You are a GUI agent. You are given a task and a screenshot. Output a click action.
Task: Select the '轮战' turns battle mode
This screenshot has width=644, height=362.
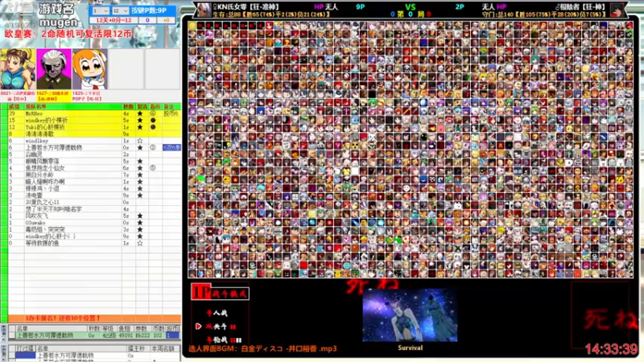coord(223,339)
